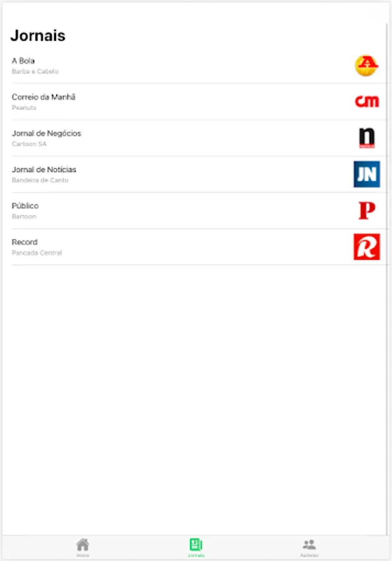Click the "Bartoon" subtitle
This screenshot has height=561, width=392.
tap(24, 216)
